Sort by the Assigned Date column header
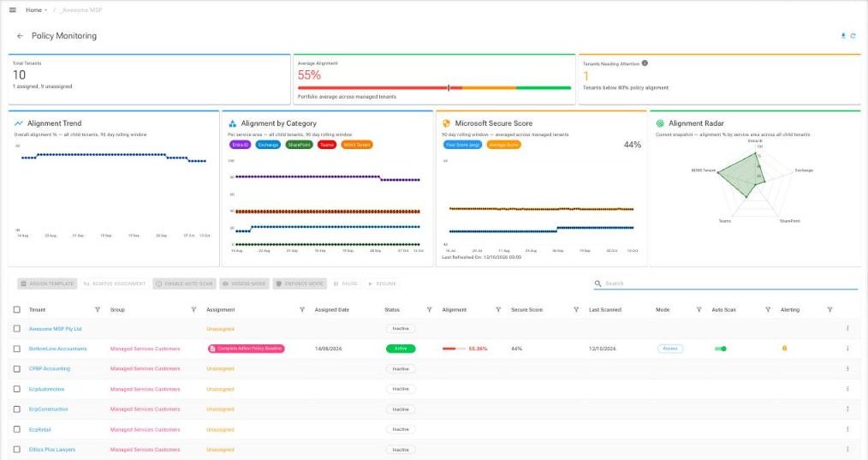868x460 pixels. (331, 310)
